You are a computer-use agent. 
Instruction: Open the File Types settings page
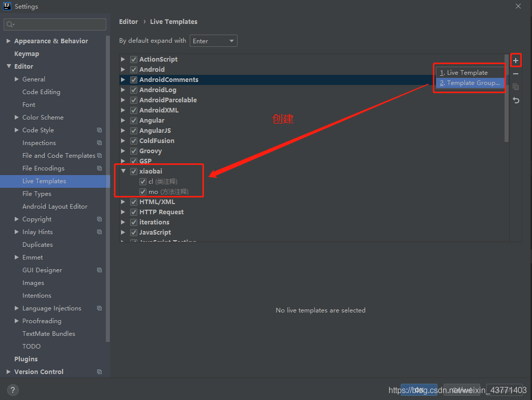point(37,194)
